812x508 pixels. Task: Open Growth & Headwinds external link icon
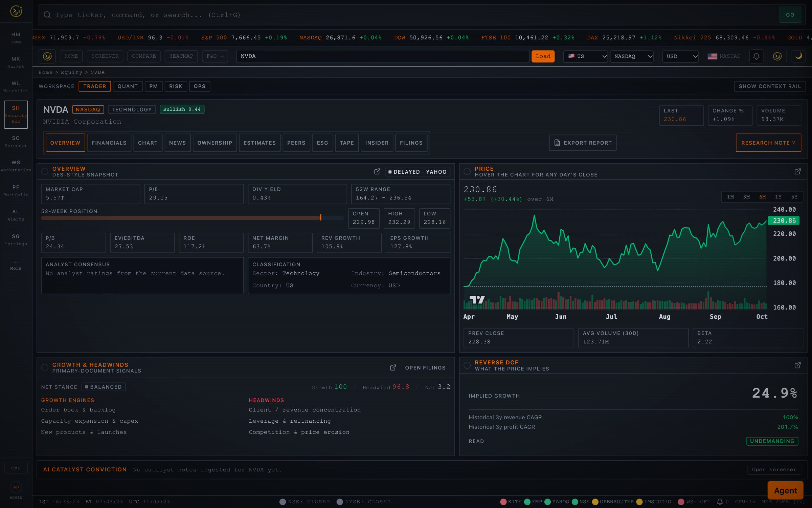393,368
